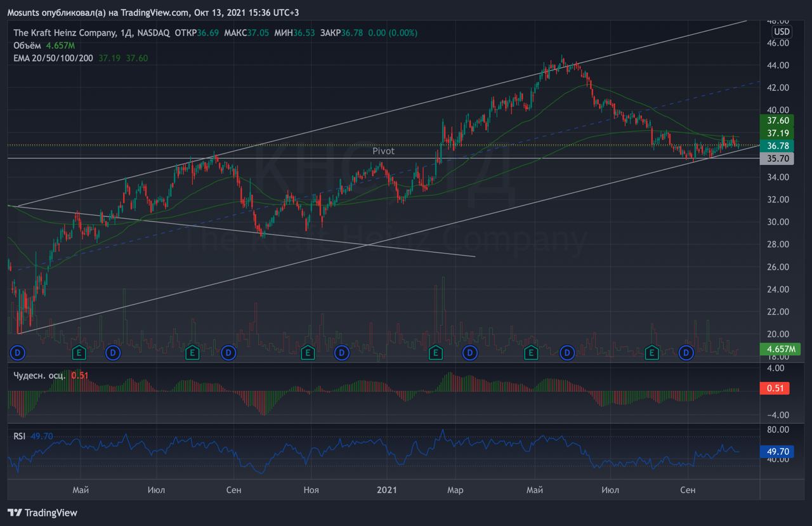Image resolution: width=812 pixels, height=526 pixels.
Task: Click the Мар label on time axis
Action: [455, 490]
